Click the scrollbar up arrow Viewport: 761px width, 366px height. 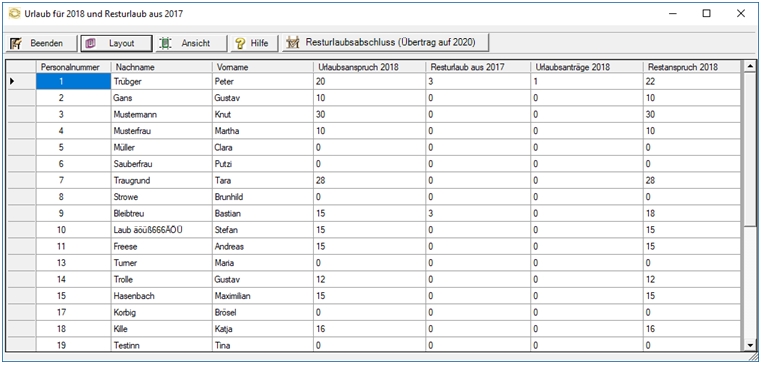click(750, 66)
